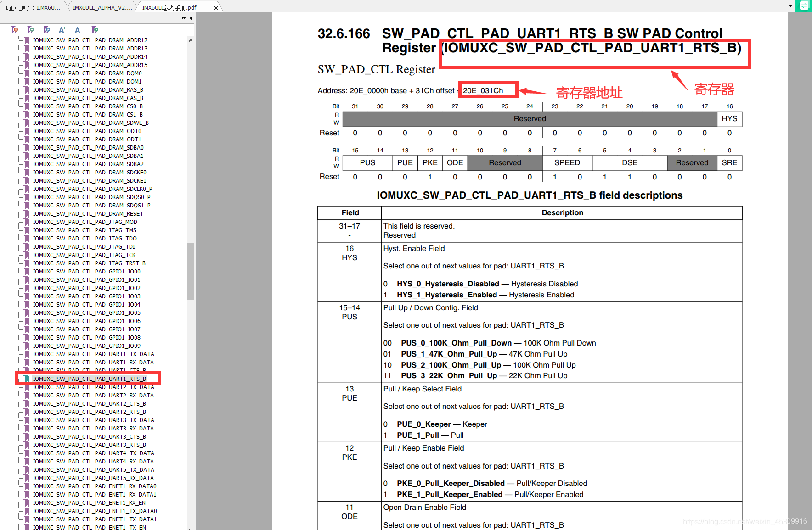
Task: Click the bookmark icon with green dropdown badge
Action: 95,30
